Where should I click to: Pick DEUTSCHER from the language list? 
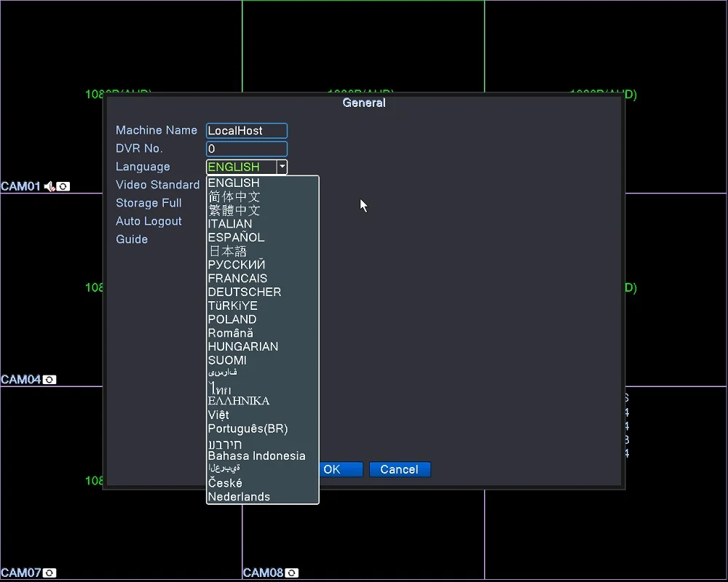[262, 292]
